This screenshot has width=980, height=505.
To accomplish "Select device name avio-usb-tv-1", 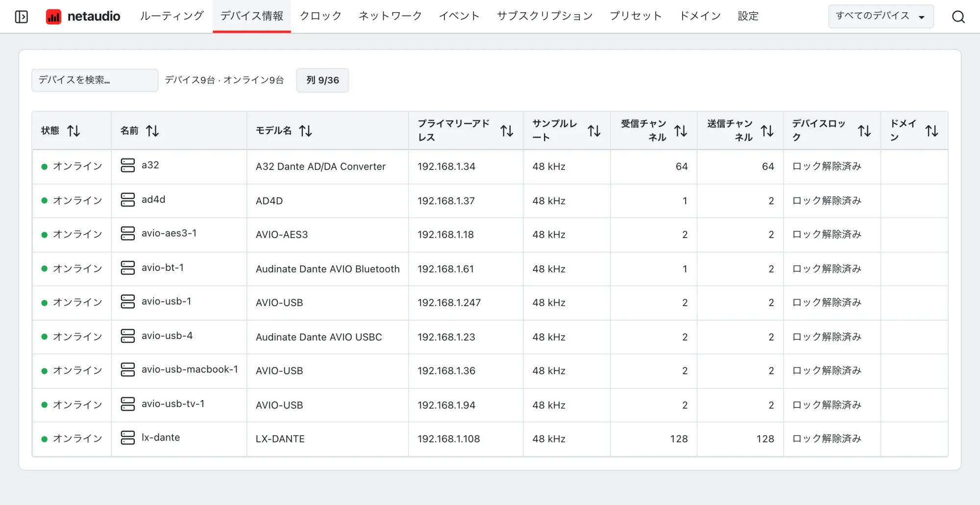I will click(x=173, y=404).
